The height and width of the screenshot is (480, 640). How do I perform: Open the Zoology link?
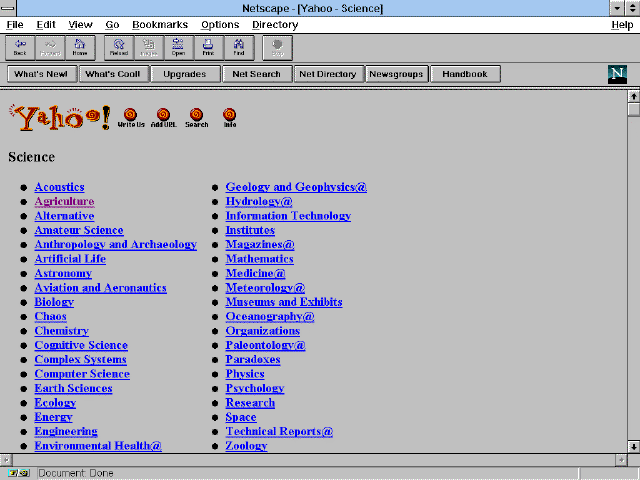247,446
